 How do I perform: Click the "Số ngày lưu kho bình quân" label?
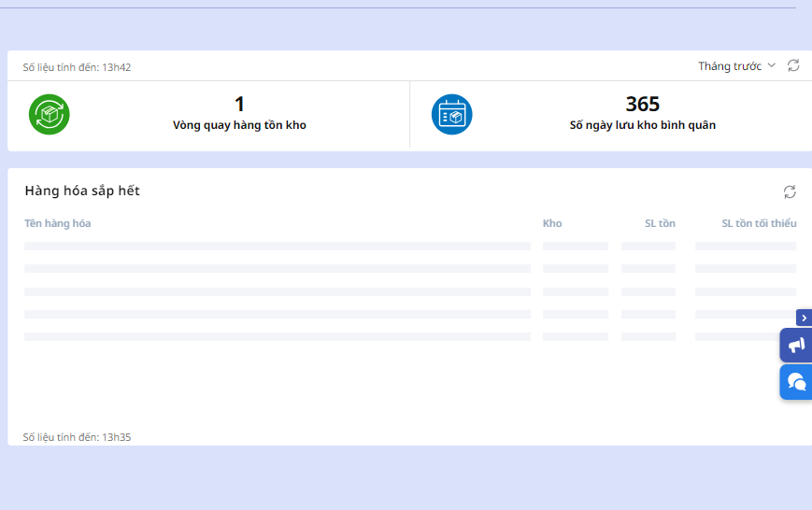click(x=643, y=125)
